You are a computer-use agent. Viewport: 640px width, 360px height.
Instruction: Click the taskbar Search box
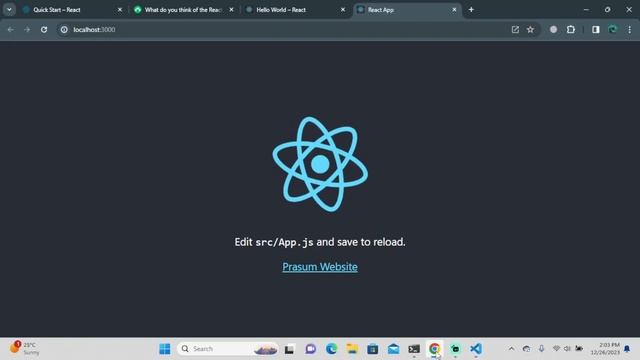[x=228, y=349]
